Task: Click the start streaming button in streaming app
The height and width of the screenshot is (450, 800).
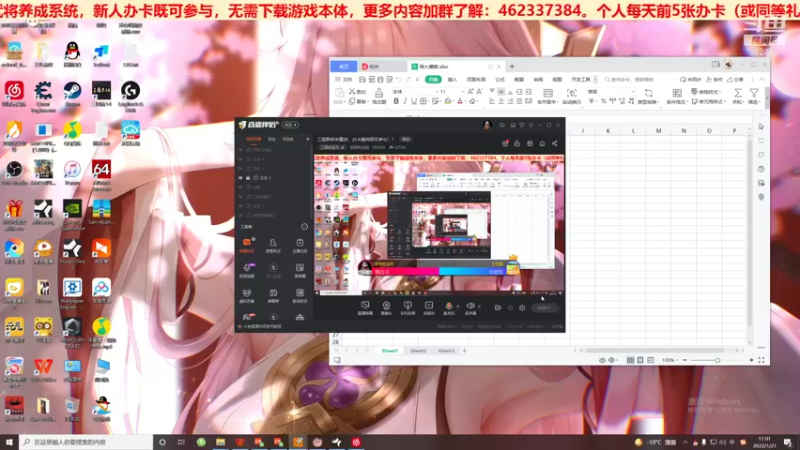Action: (x=544, y=308)
